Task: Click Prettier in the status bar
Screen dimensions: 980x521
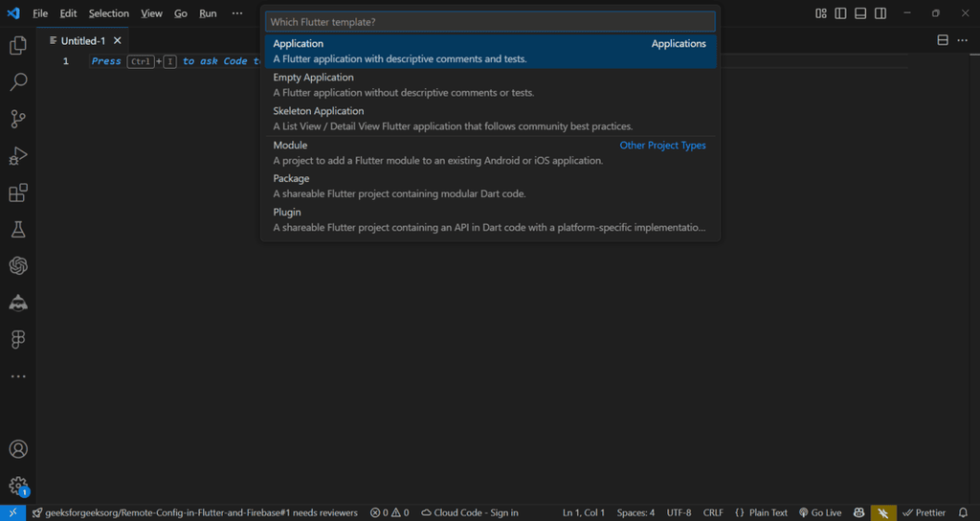Action: click(924, 513)
